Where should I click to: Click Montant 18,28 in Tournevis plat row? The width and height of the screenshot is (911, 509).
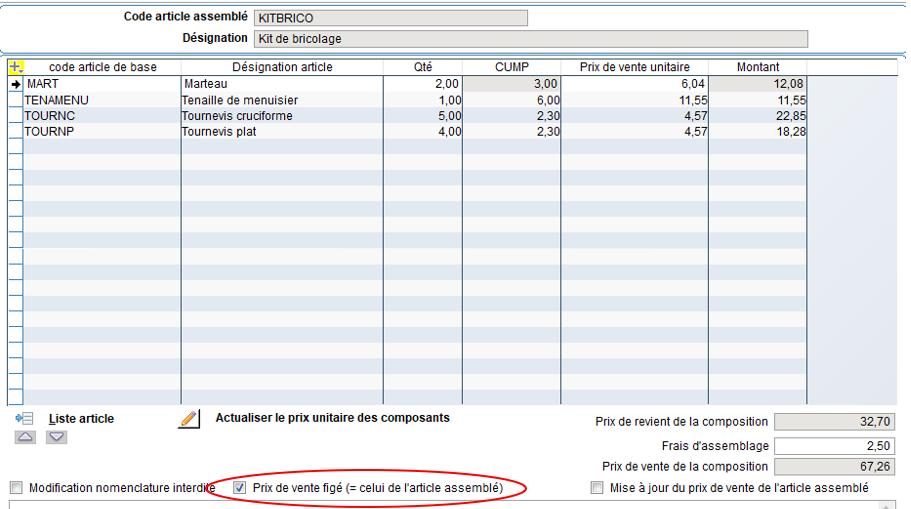click(x=758, y=131)
